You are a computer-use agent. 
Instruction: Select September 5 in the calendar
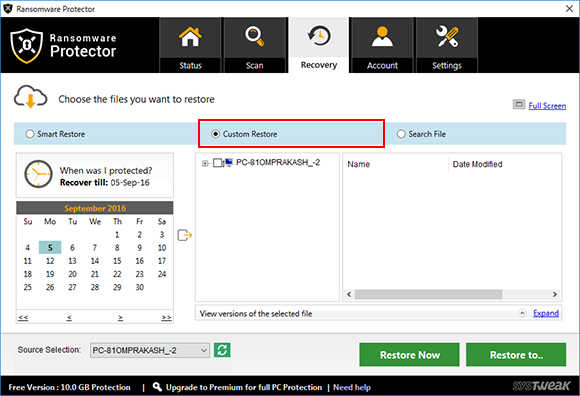50,248
